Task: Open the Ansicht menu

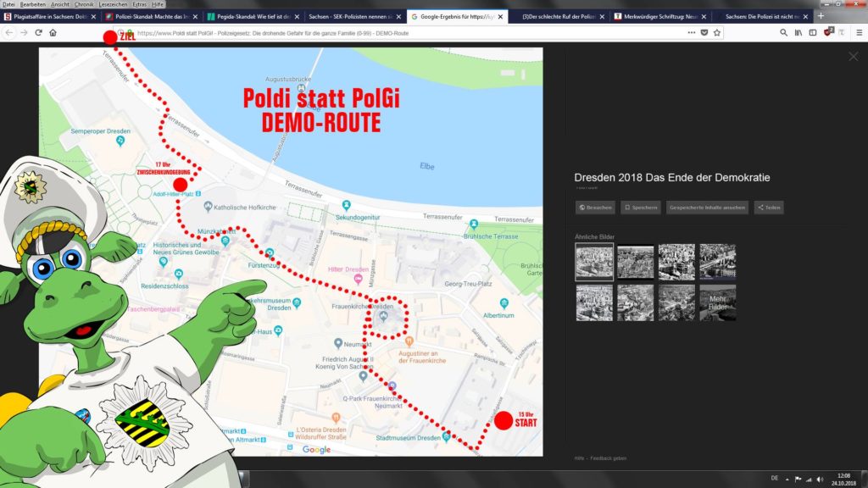Action: click(x=60, y=4)
